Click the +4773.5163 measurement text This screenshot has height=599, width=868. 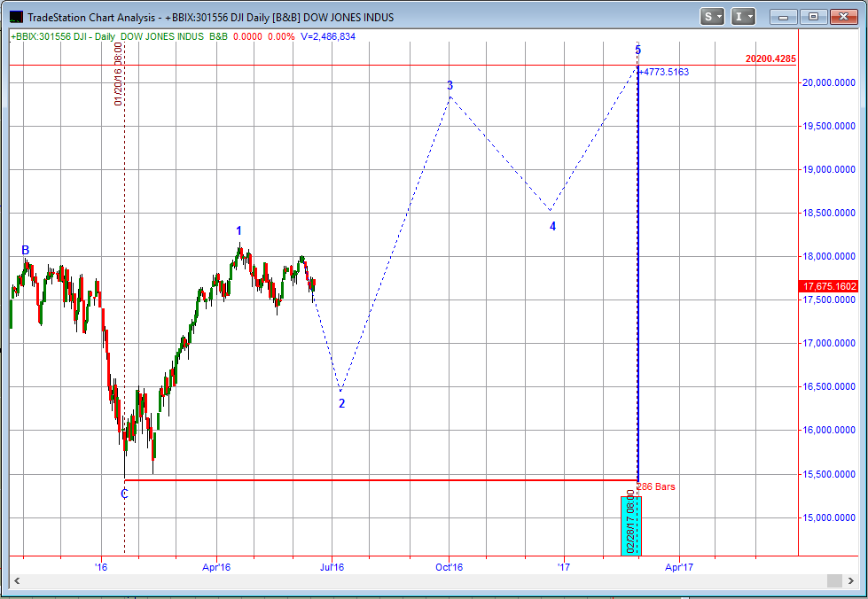click(664, 72)
